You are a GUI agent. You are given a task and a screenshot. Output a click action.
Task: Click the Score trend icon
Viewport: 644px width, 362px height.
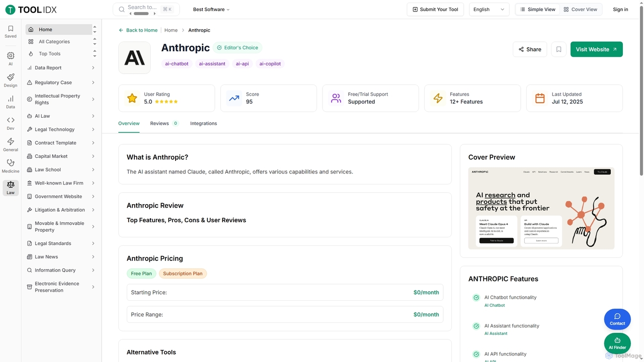(234, 98)
